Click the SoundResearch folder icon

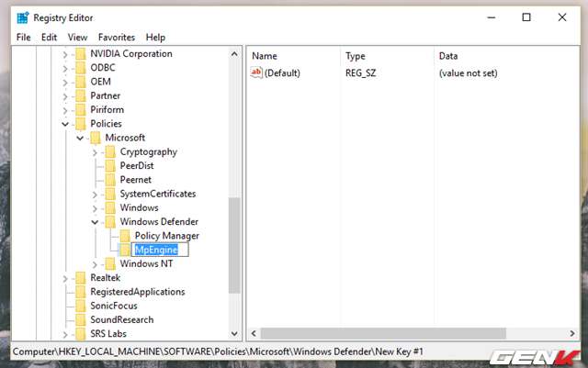pos(81,319)
